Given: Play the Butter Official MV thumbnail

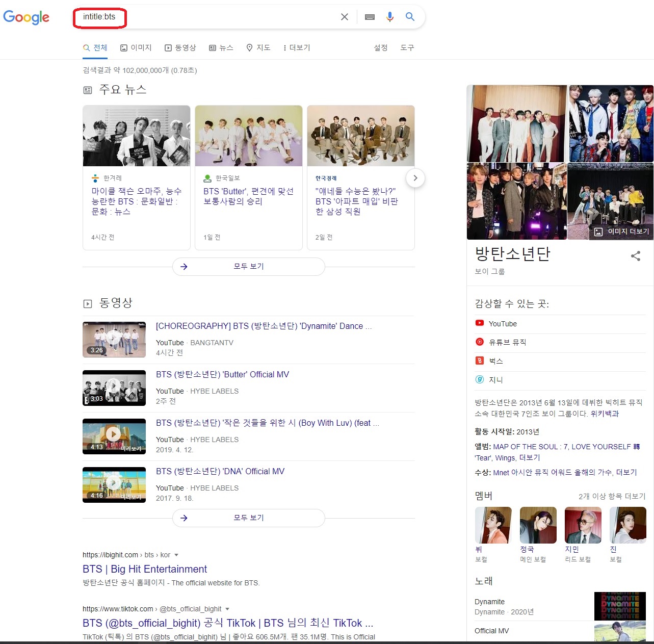Looking at the screenshot, I should (x=114, y=388).
